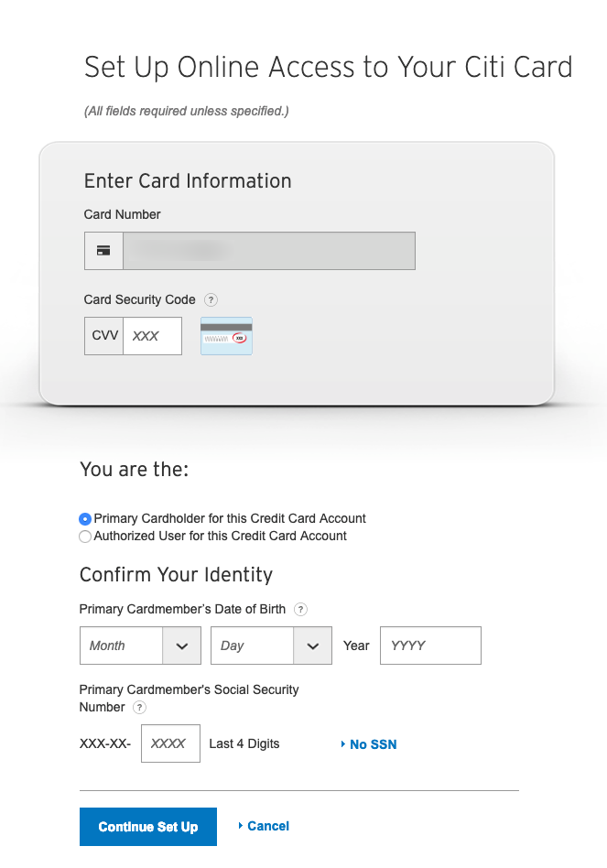The image size is (607, 868).
Task: Click the Month dropdown chevron arrow
Action: pyautogui.click(x=182, y=646)
